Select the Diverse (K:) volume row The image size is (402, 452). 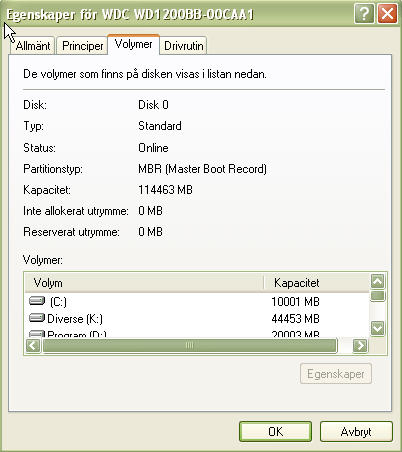pos(197,318)
